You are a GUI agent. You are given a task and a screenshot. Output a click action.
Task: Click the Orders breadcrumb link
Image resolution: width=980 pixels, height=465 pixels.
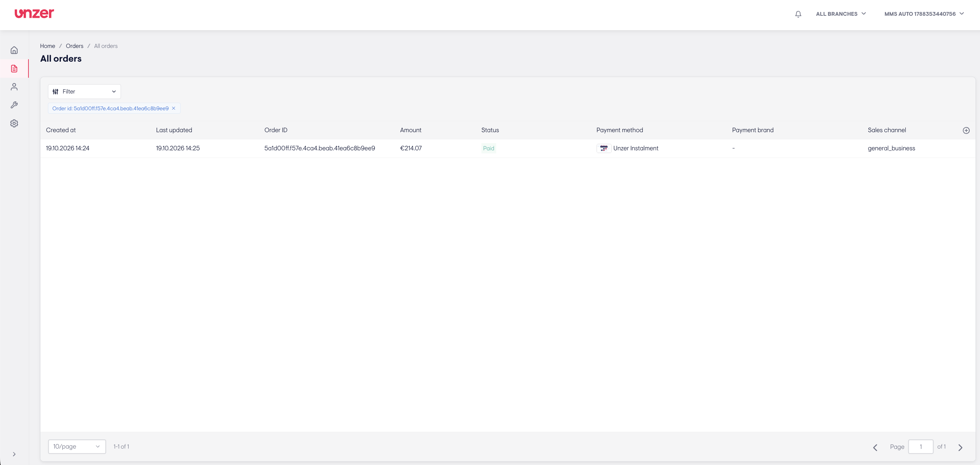pyautogui.click(x=75, y=46)
